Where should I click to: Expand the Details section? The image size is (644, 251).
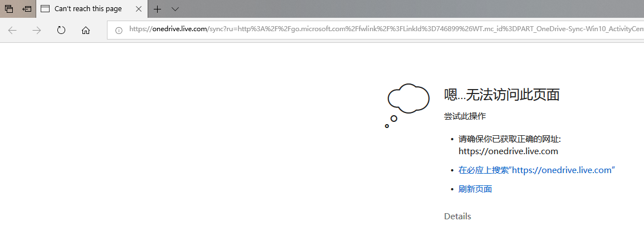[457, 216]
